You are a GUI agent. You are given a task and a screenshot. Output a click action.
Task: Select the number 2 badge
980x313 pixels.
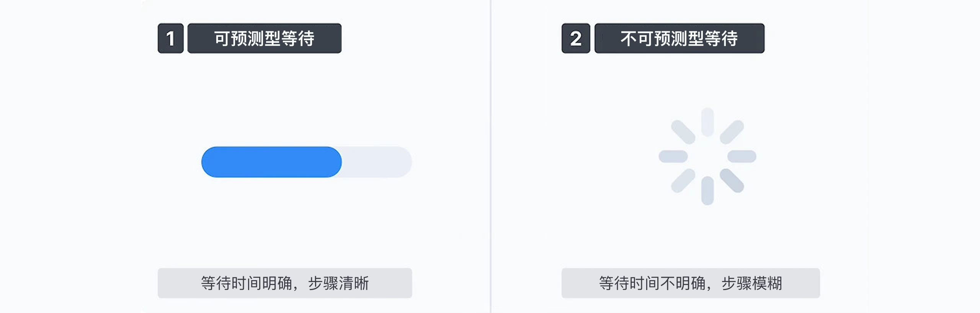[575, 38]
